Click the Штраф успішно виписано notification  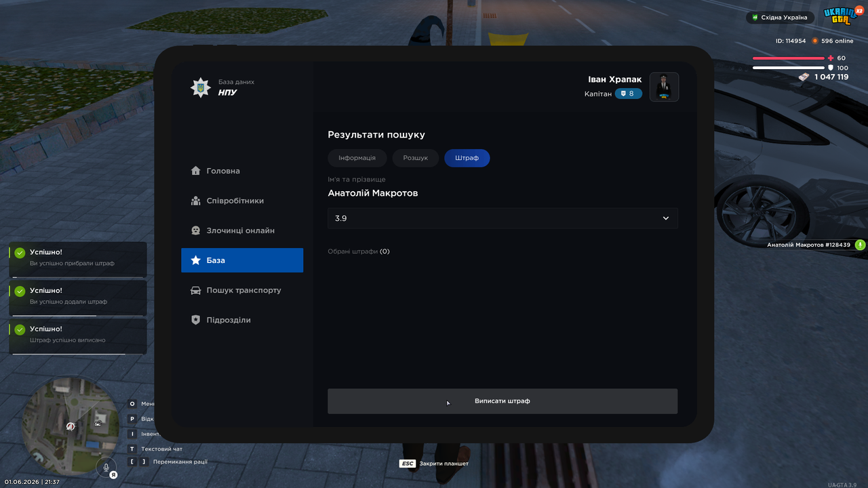coord(78,337)
